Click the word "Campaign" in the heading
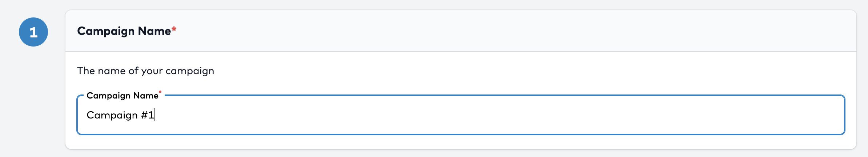This screenshot has height=157, width=868. click(x=106, y=31)
